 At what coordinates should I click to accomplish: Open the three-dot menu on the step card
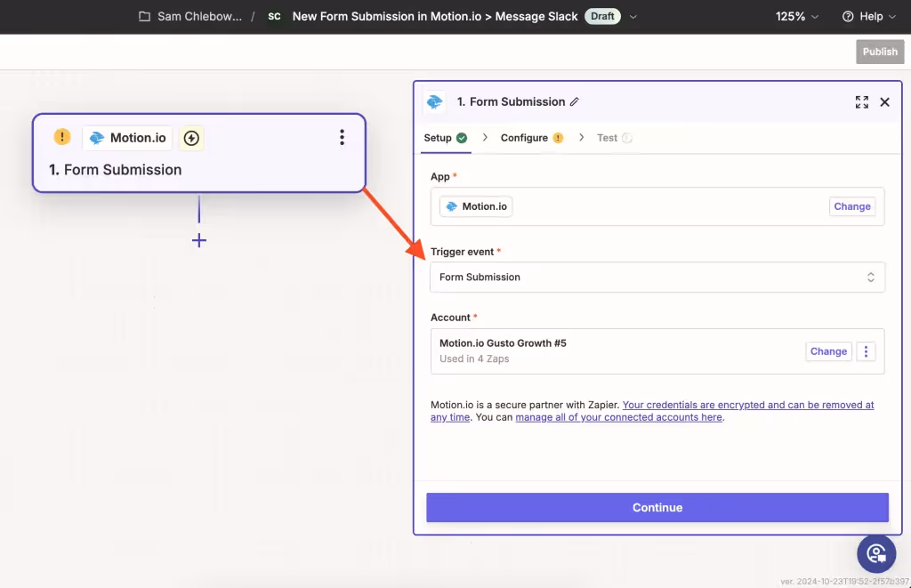pyautogui.click(x=342, y=137)
